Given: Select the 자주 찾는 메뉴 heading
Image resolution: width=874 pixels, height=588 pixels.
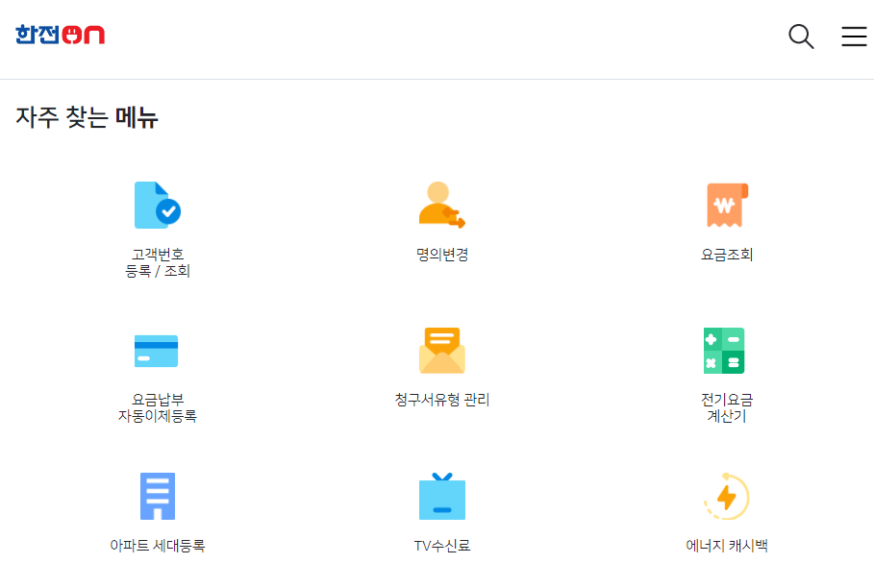Looking at the screenshot, I should [x=87, y=117].
